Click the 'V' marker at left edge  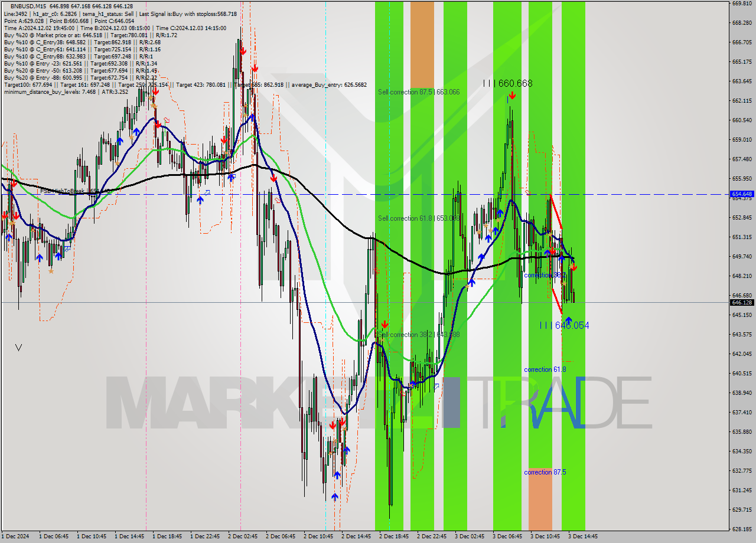click(x=19, y=348)
